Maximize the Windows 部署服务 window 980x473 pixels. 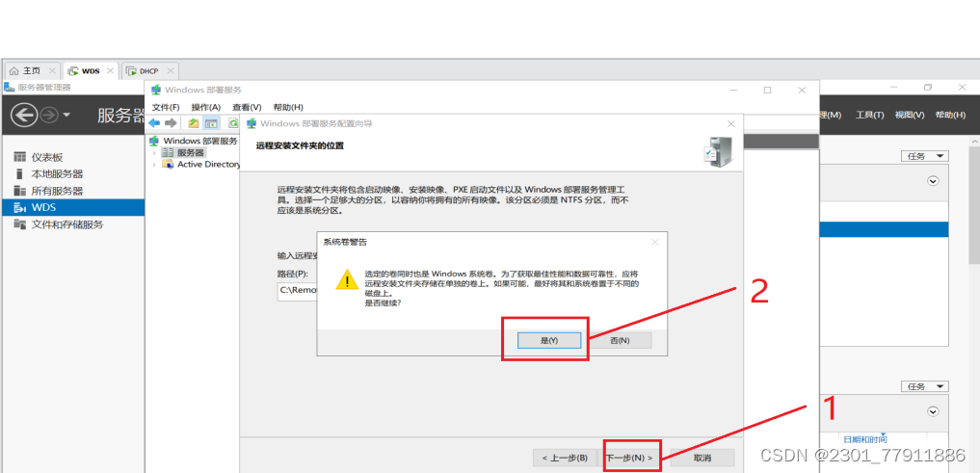coord(767,90)
